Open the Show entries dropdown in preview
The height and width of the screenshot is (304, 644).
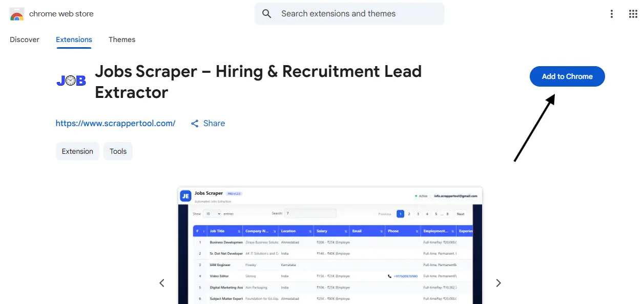click(212, 214)
